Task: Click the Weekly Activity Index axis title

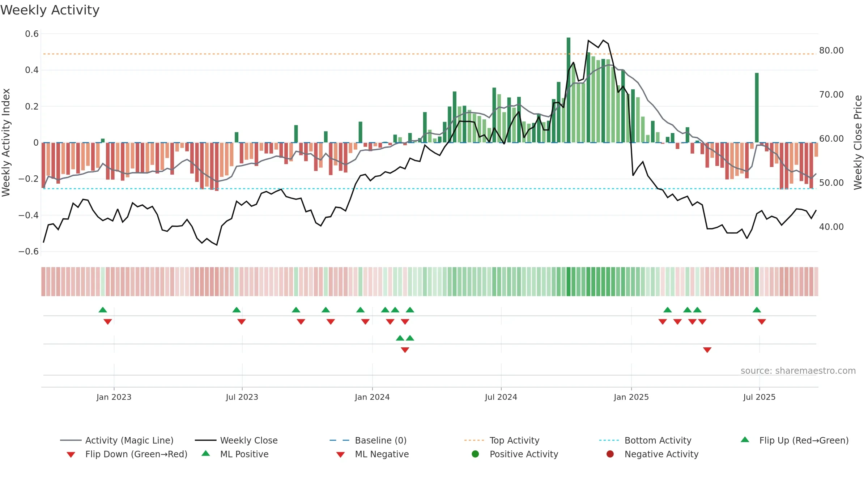Action: pyautogui.click(x=6, y=142)
